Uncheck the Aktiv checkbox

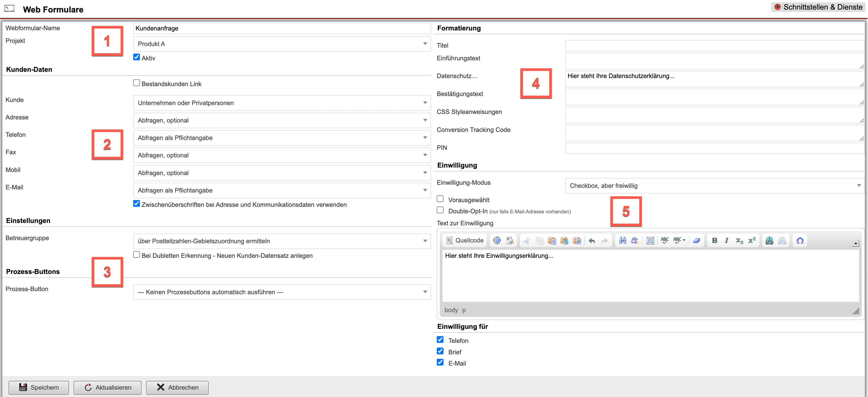click(x=137, y=57)
